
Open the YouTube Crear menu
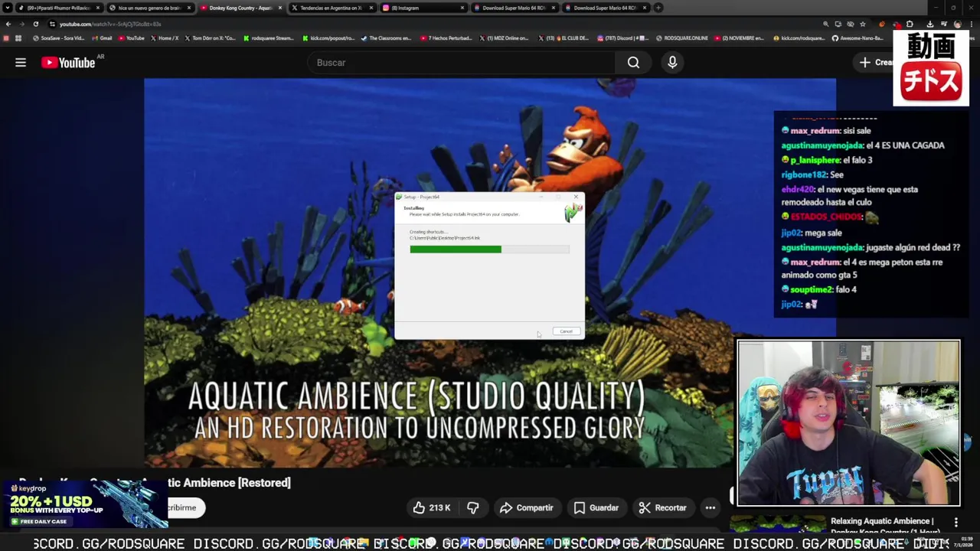coord(874,63)
